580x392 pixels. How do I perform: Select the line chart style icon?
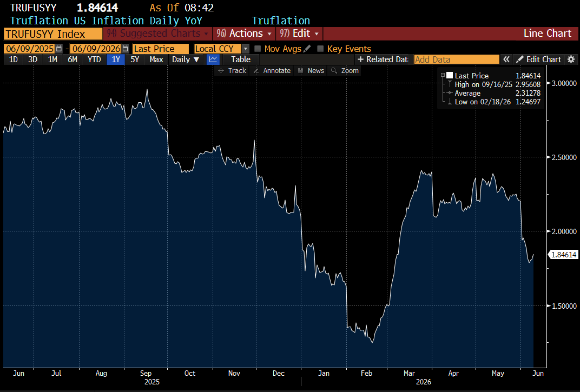pyautogui.click(x=213, y=59)
